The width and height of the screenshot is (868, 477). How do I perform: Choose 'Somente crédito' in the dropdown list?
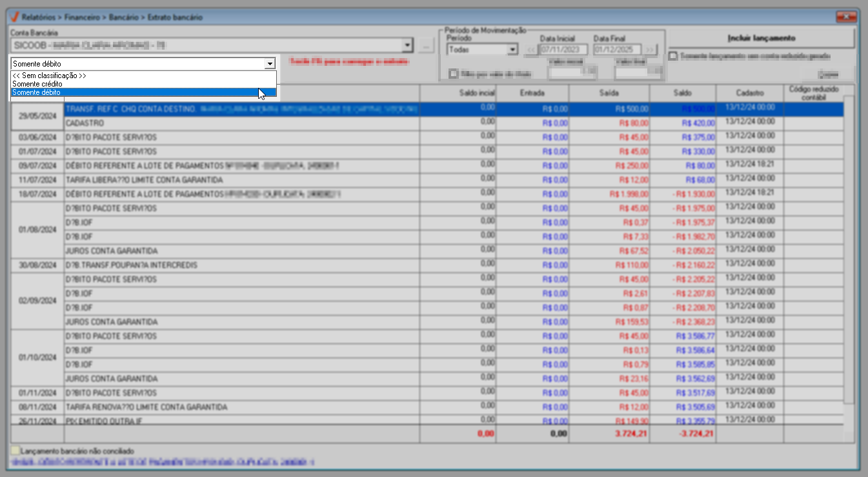(x=37, y=84)
